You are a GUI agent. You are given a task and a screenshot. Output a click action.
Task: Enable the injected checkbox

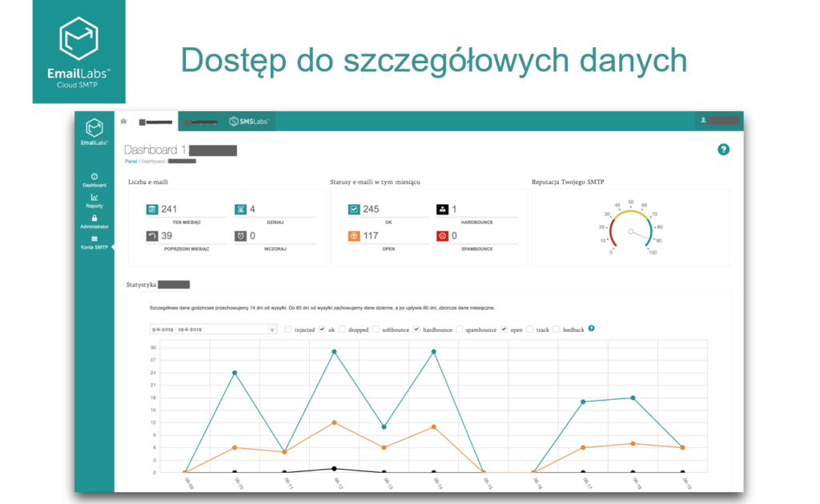[x=289, y=330]
